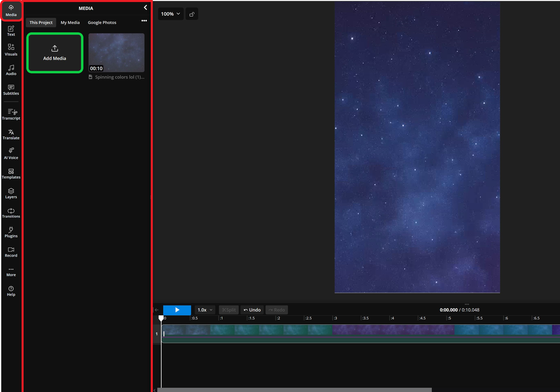This screenshot has height=392, width=560.
Task: Collapse the Media panel with chevron
Action: 145,8
